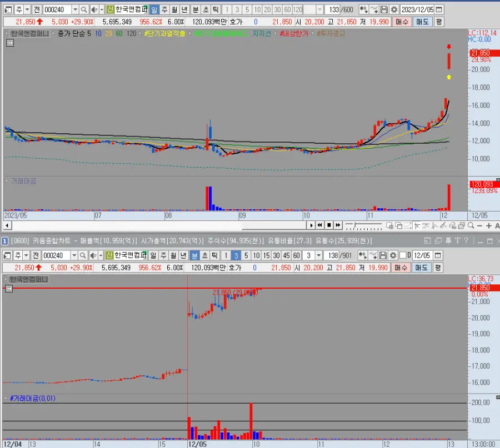This screenshot has height=448, width=500.
Task: Select 30-minute interval in bottom chart
Action: [277, 255]
